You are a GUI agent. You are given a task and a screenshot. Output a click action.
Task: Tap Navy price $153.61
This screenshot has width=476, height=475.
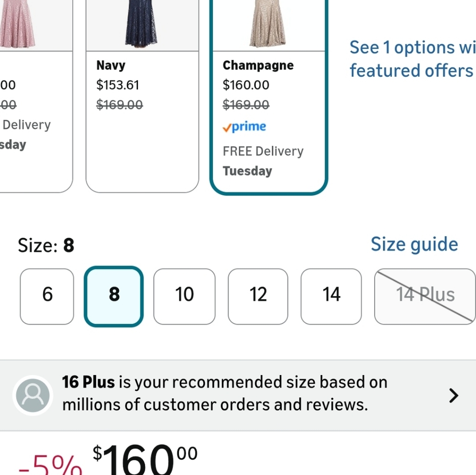pyautogui.click(x=118, y=85)
